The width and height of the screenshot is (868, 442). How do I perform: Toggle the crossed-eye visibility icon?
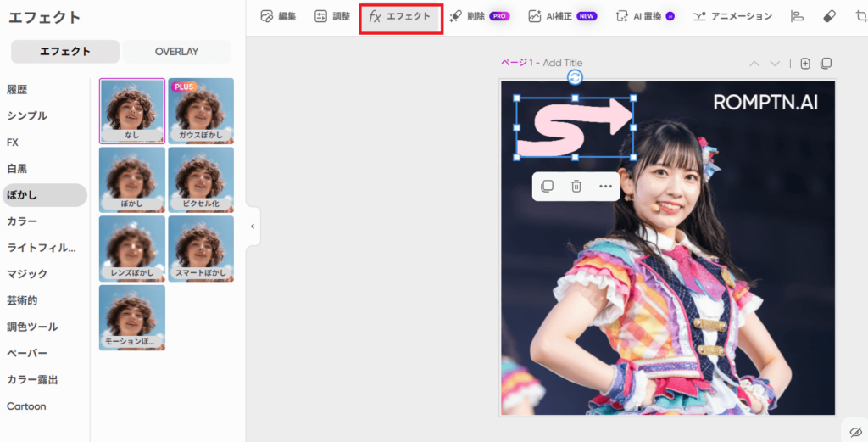click(x=855, y=431)
